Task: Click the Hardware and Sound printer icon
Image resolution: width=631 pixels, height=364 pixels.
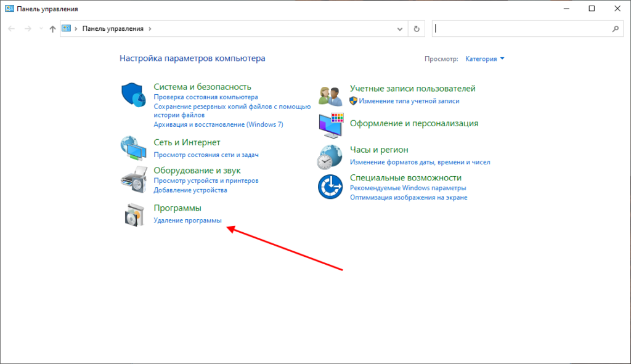Action: [x=133, y=179]
